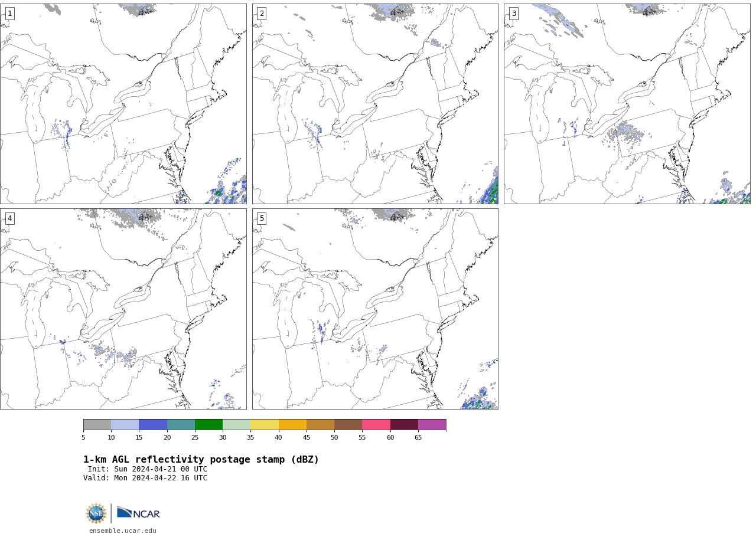This screenshot has width=756, height=537.
Task: Open ensemble member 5 map panel
Action: point(375,309)
